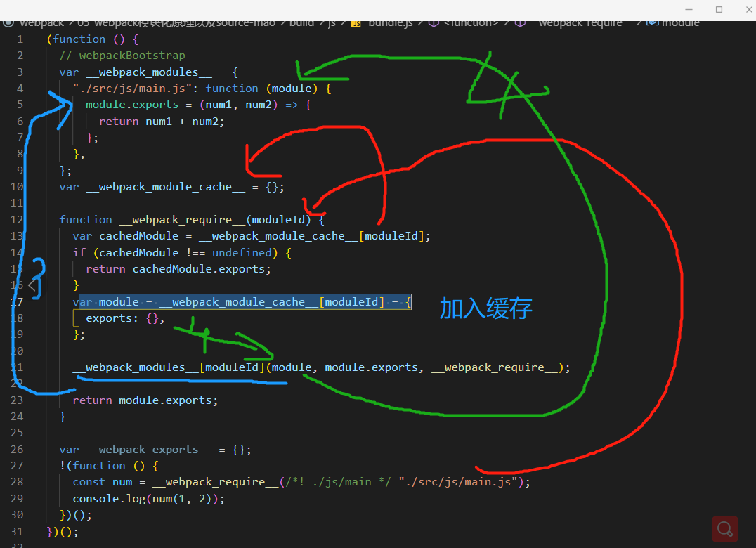Click '__webpack_require__' function name on line 12
The width and height of the screenshot is (756, 548).
[x=182, y=220]
